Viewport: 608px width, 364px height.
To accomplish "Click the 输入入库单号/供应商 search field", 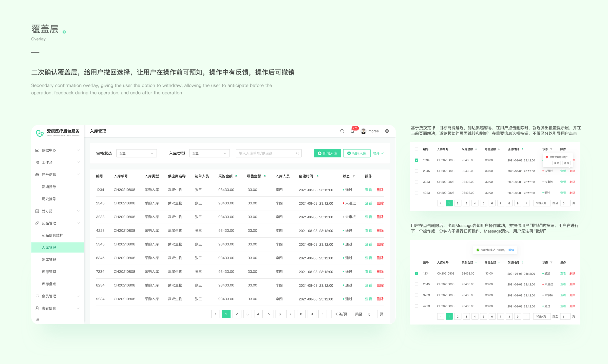I will pos(269,153).
